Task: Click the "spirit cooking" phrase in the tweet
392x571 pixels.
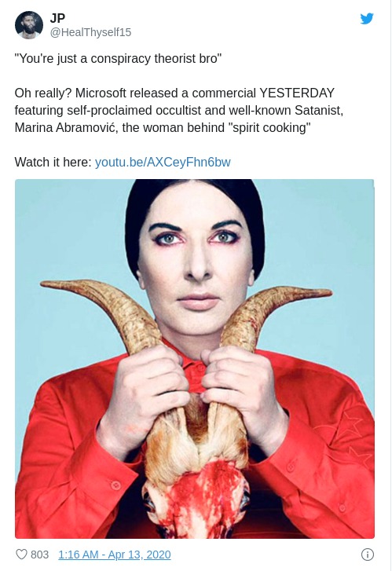Action: pyautogui.click(x=271, y=128)
